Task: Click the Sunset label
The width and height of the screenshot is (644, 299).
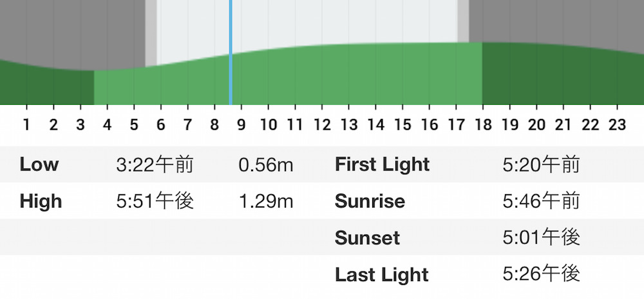Action: (x=367, y=238)
